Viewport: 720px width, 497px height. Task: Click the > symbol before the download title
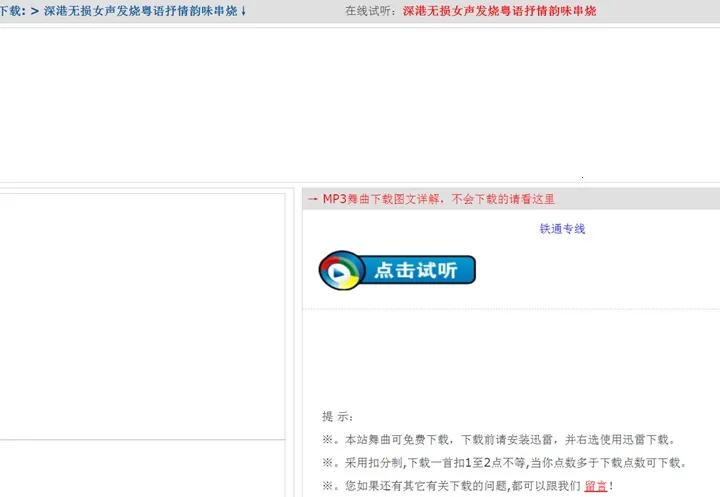coord(35,11)
